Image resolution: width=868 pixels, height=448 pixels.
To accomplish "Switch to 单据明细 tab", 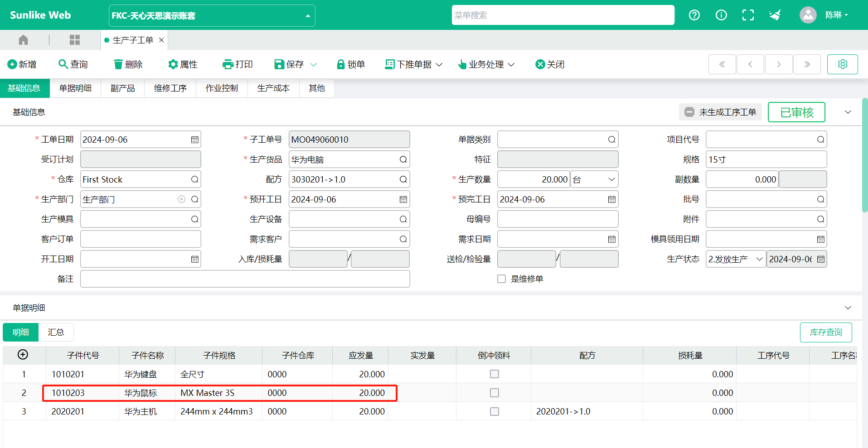I will click(x=75, y=88).
